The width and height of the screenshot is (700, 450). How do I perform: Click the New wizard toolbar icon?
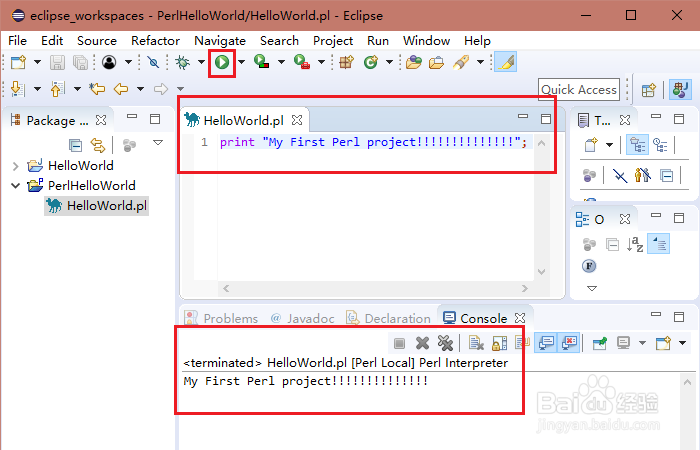click(x=18, y=62)
